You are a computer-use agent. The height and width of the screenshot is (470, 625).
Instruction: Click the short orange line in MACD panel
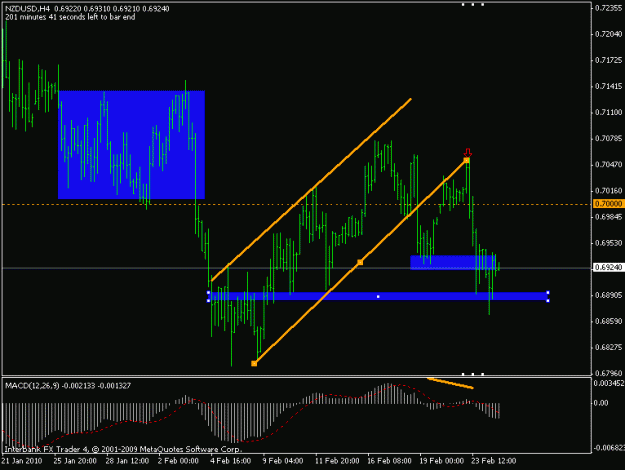(450, 383)
